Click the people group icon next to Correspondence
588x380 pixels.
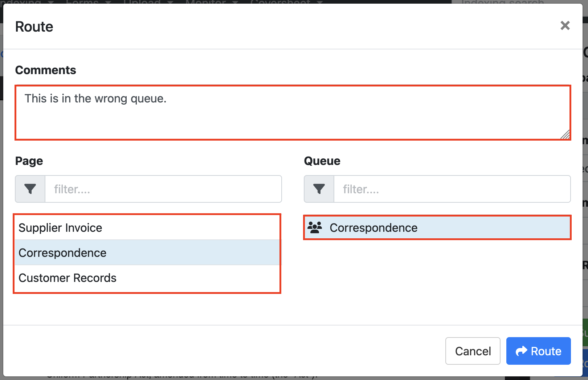(315, 227)
